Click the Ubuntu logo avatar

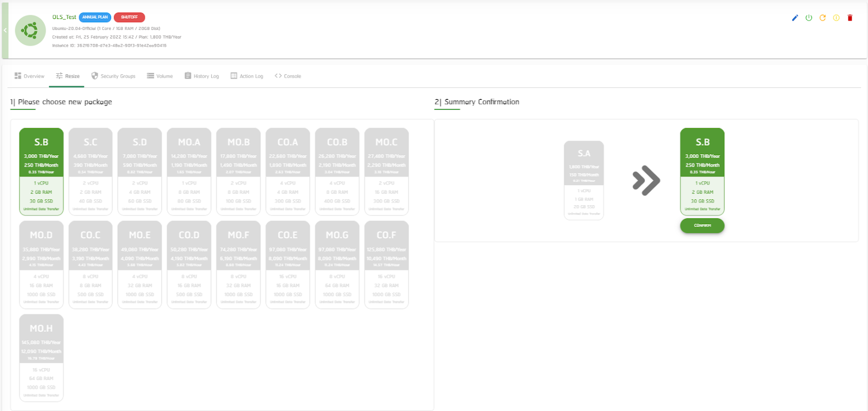click(x=30, y=30)
